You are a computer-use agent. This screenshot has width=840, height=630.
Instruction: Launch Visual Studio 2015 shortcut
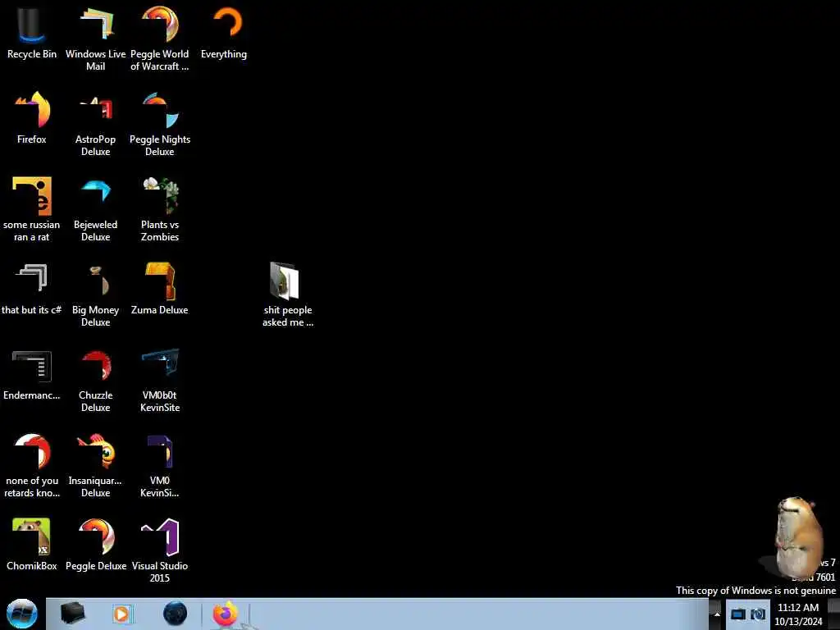(160, 550)
